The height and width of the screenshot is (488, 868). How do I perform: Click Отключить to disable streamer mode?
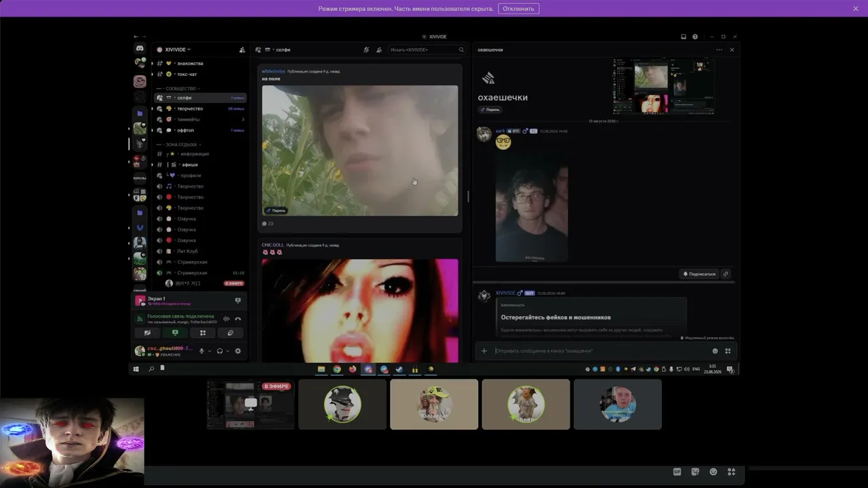pyautogui.click(x=519, y=9)
